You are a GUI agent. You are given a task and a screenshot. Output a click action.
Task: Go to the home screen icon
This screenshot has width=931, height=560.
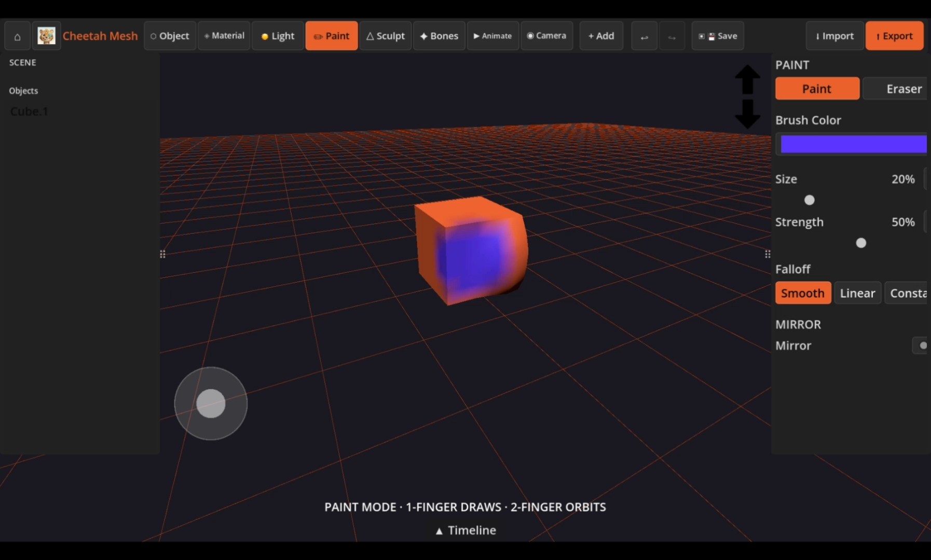(x=17, y=36)
